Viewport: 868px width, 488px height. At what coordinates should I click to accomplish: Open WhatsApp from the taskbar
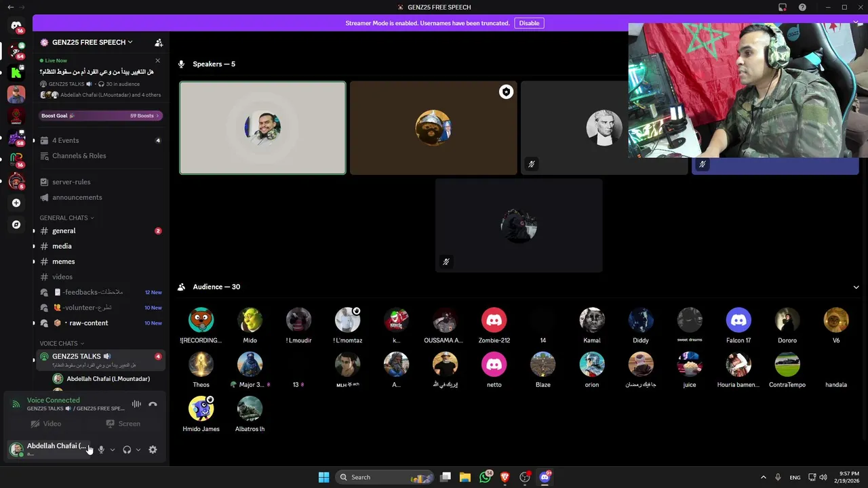485,477
